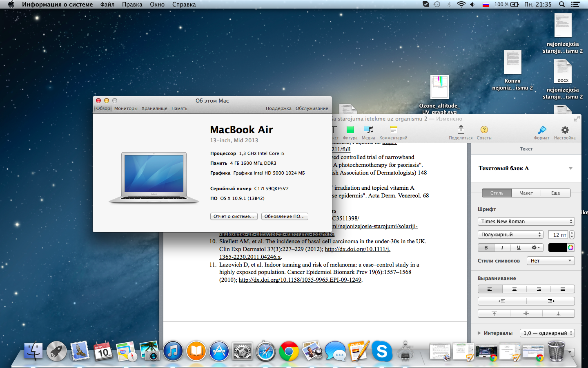Open input language flag menu

486,4
